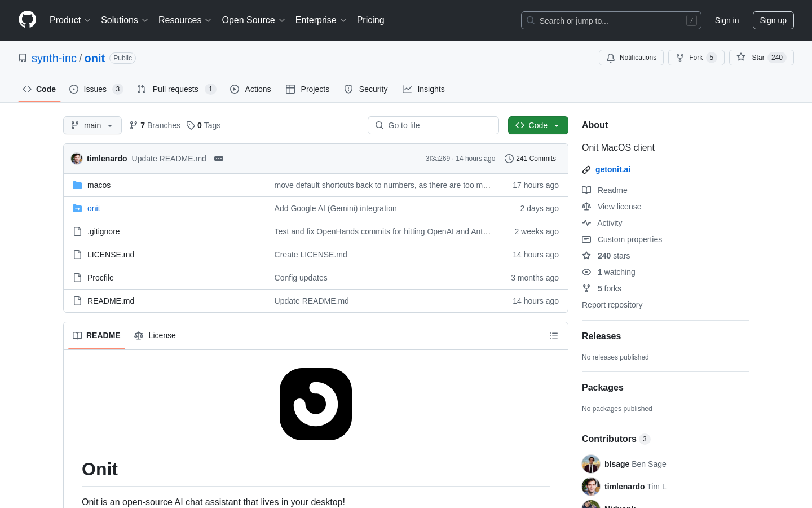Click Report repository link
The height and width of the screenshot is (508, 812).
point(612,305)
